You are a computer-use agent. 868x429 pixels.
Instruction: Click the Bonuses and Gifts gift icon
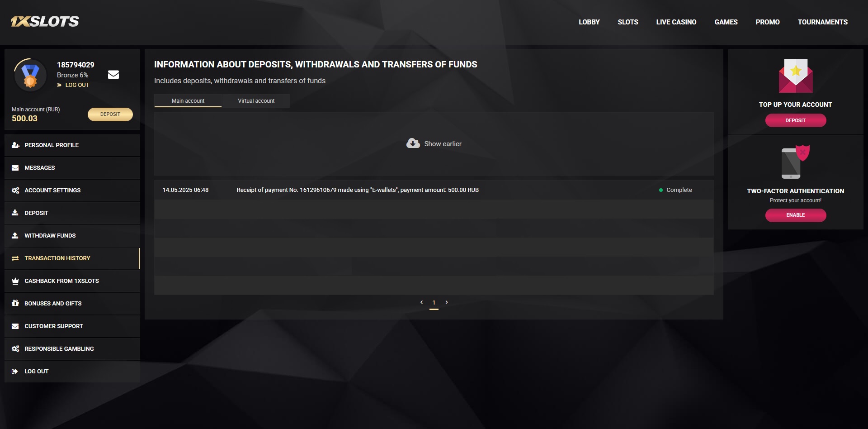(15, 303)
